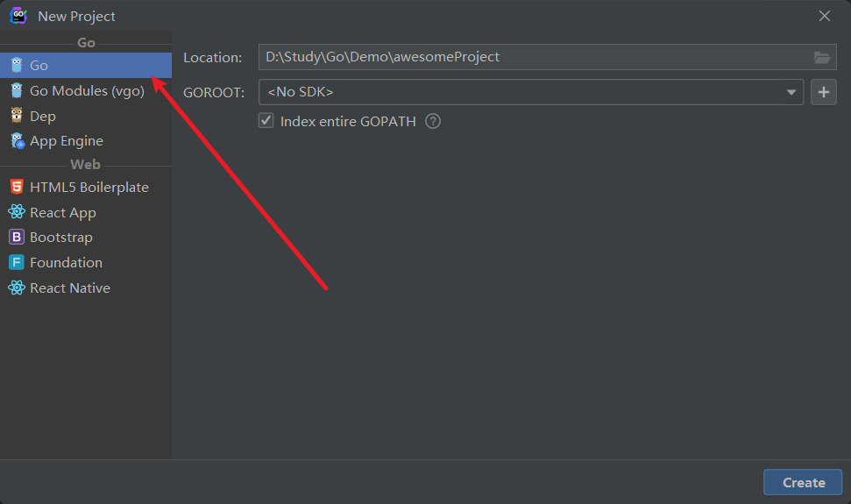
Task: Choose HTML5 Boilerplate project type
Action: click(x=86, y=188)
